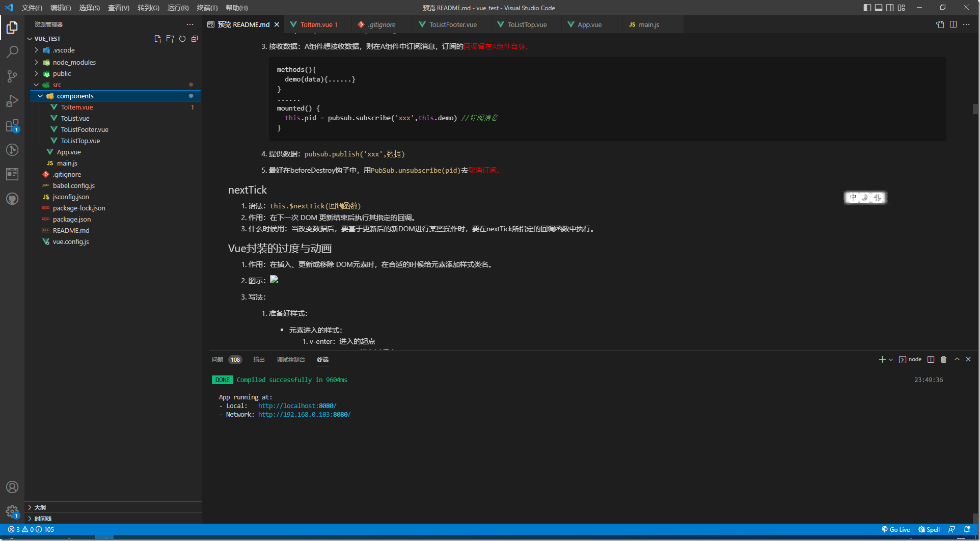Click Go Live in status bar

(x=895, y=530)
